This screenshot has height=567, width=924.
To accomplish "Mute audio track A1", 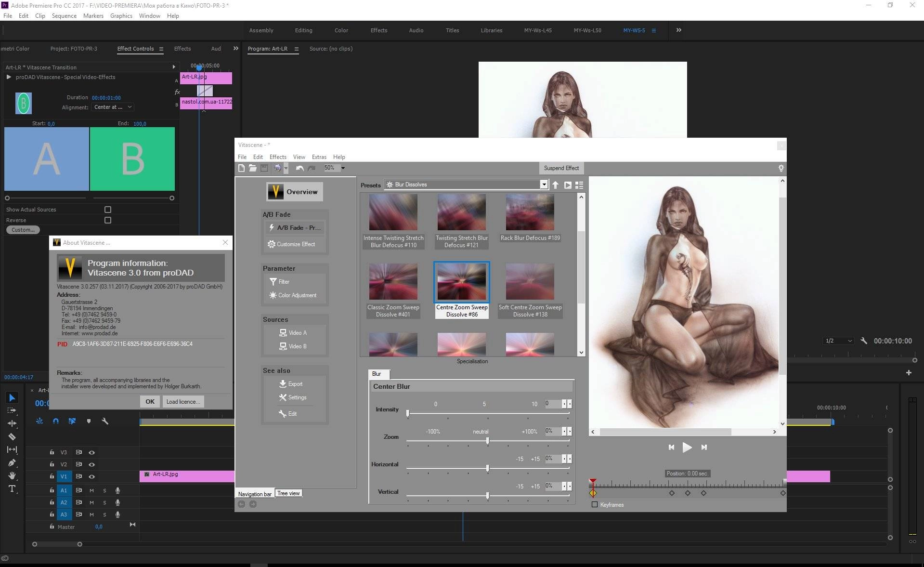I will tap(91, 490).
